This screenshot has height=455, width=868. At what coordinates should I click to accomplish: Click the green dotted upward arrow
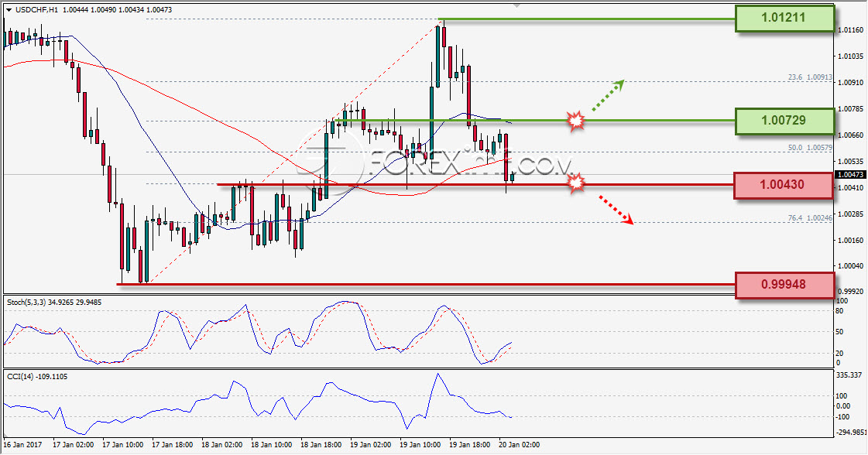point(608,95)
